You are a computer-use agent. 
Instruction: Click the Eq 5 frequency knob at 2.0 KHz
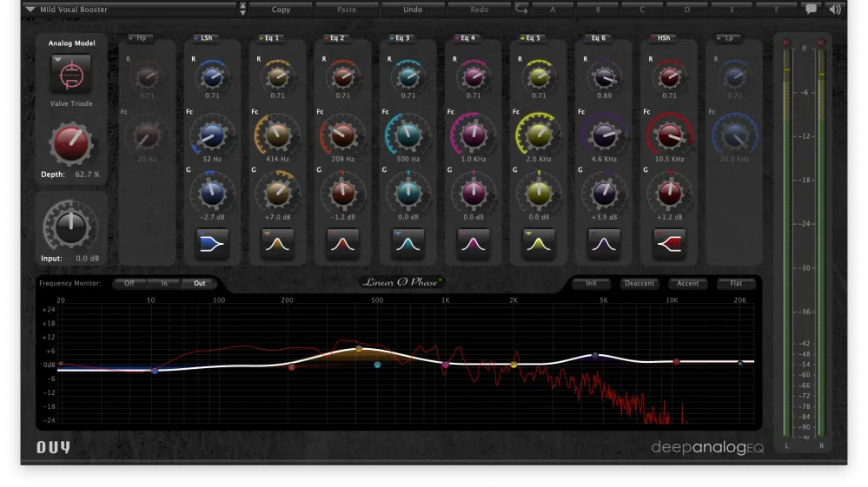(x=539, y=135)
